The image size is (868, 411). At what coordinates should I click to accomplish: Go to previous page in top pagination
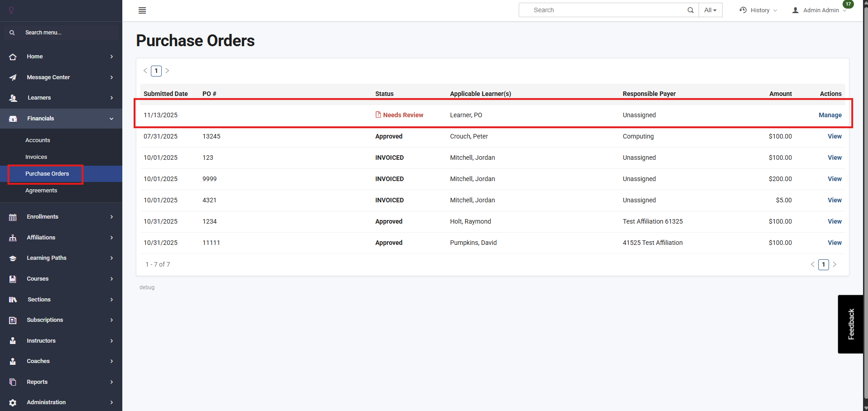point(145,71)
